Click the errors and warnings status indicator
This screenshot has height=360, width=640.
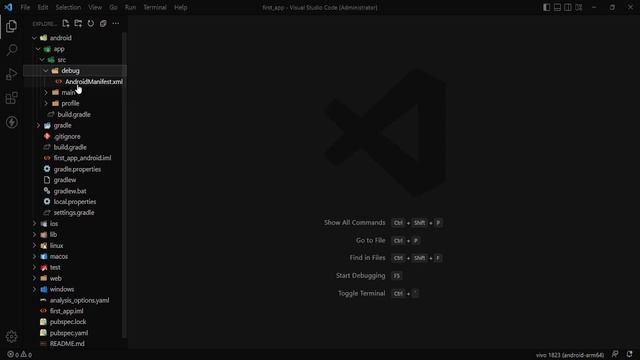point(20,355)
